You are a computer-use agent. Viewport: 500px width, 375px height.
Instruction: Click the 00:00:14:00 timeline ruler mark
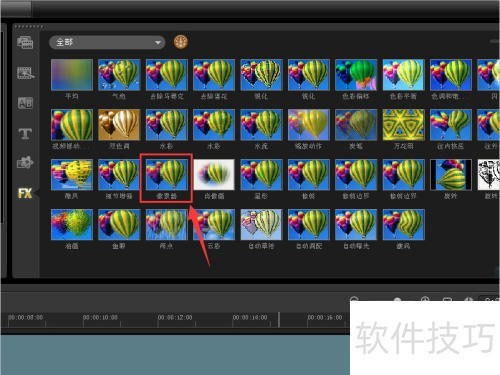[250, 317]
